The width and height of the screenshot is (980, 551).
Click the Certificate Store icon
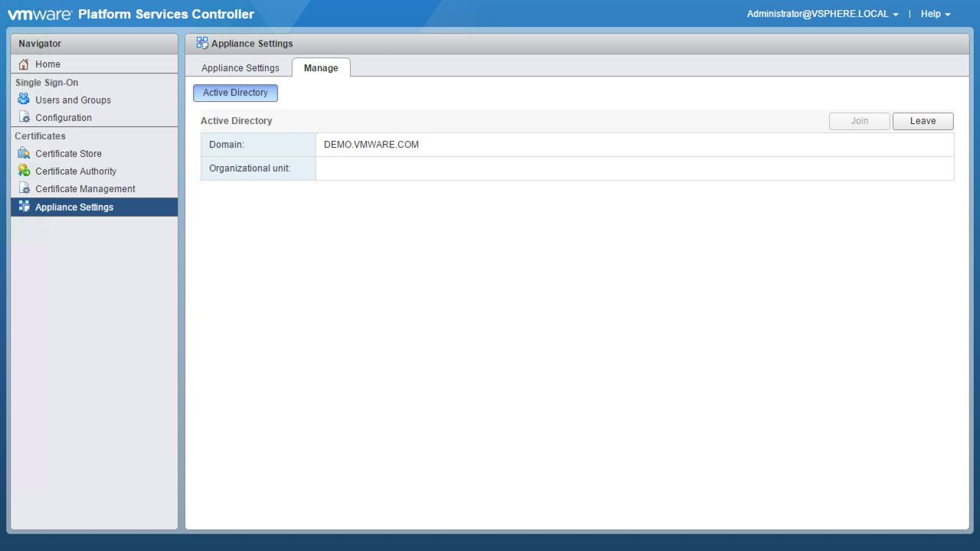[24, 153]
